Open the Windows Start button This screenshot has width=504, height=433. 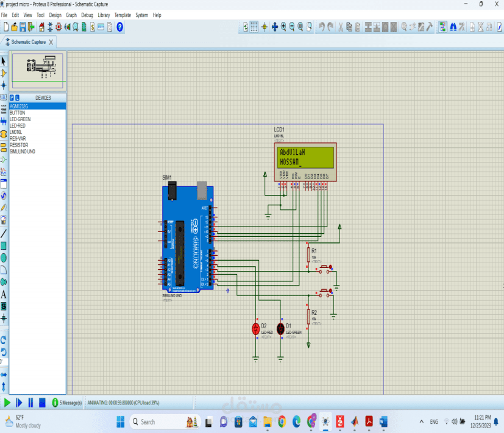tap(121, 422)
